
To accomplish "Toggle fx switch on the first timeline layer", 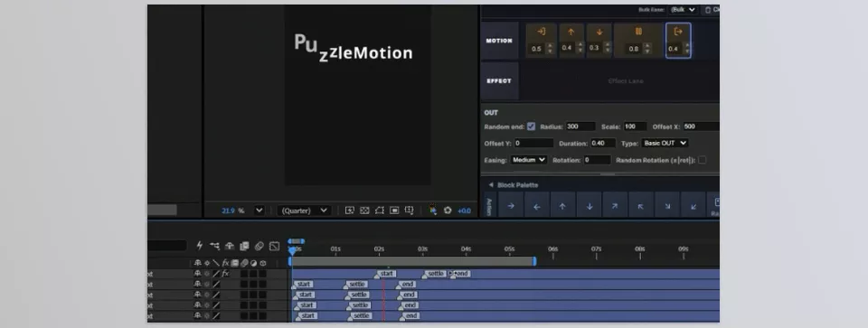I will [225, 273].
